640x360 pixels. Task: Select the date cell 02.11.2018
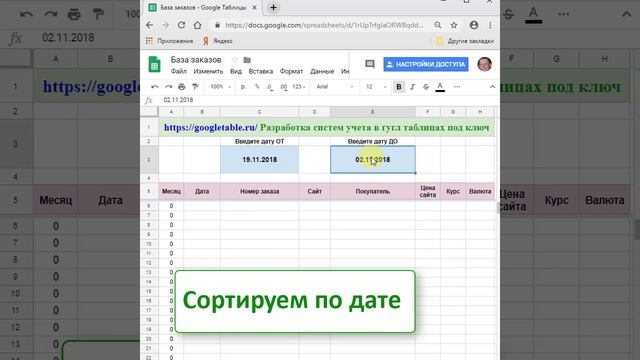[373, 160]
